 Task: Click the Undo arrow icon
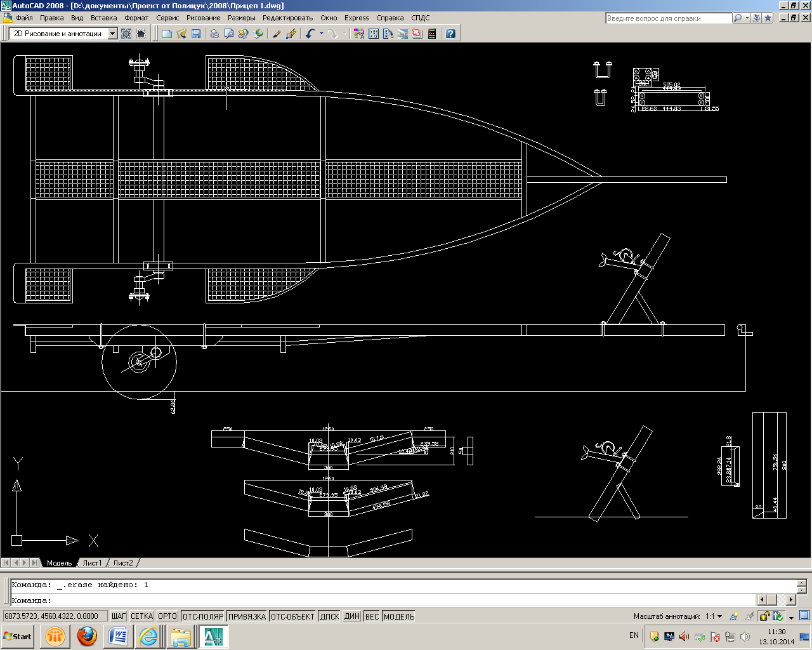coord(310,34)
